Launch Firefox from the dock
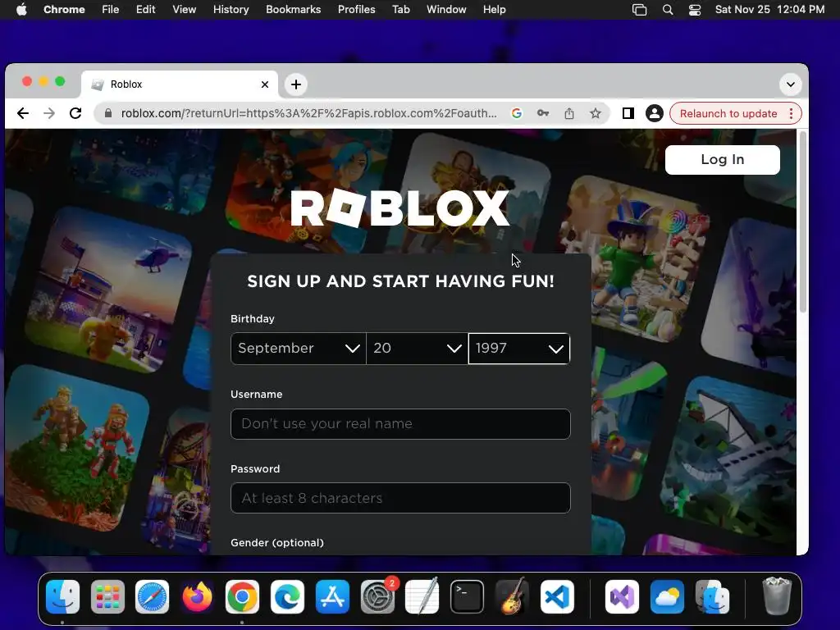This screenshot has height=630, width=840. tap(197, 597)
